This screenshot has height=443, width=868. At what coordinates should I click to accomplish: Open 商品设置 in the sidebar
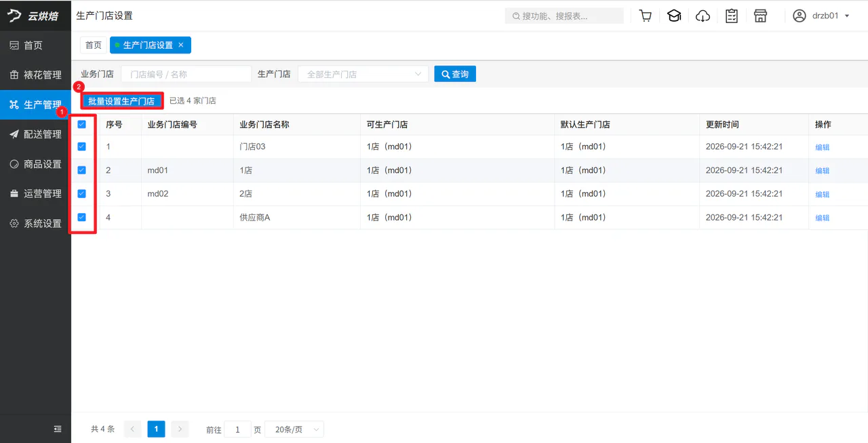pos(35,164)
